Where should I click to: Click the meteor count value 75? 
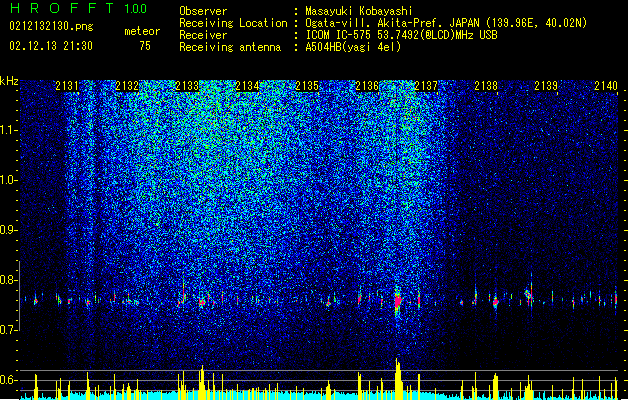pyautogui.click(x=145, y=46)
